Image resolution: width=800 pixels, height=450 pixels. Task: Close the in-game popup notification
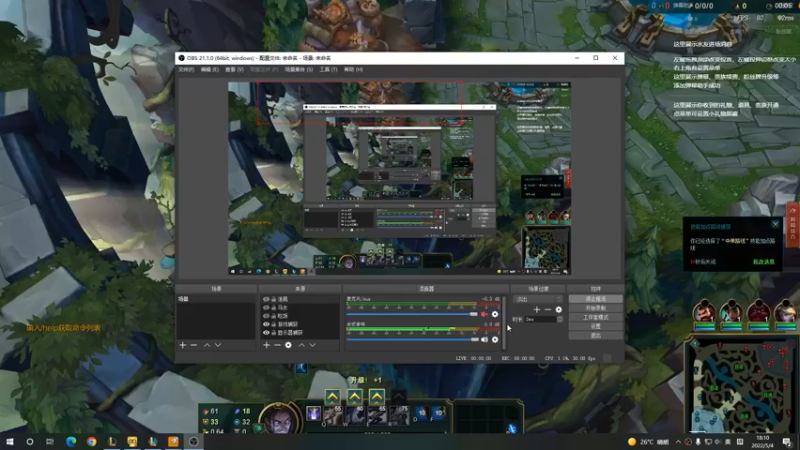tap(776, 224)
